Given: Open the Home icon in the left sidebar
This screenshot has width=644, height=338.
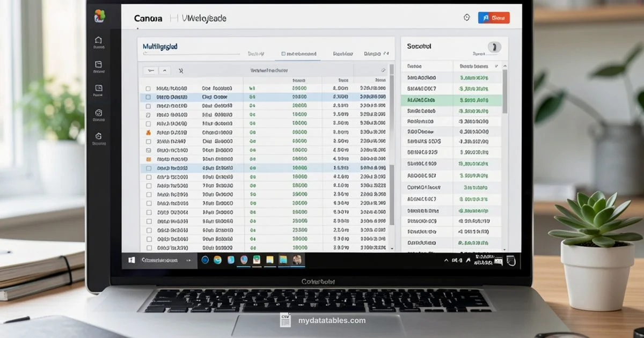Looking at the screenshot, I should 99,40.
